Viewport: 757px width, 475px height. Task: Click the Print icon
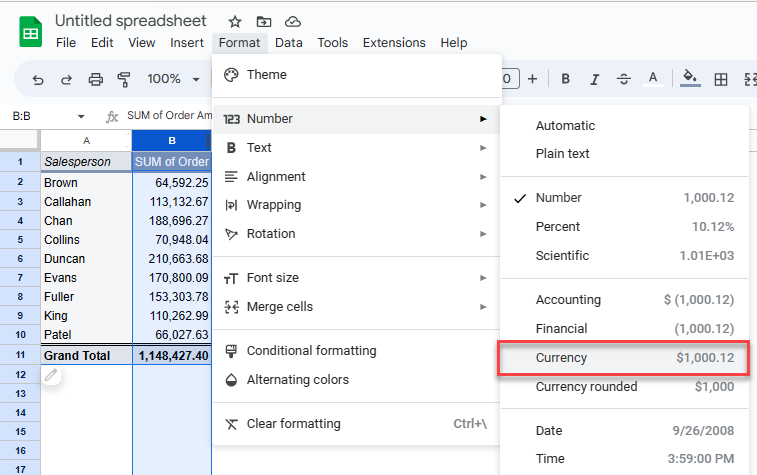pos(96,79)
